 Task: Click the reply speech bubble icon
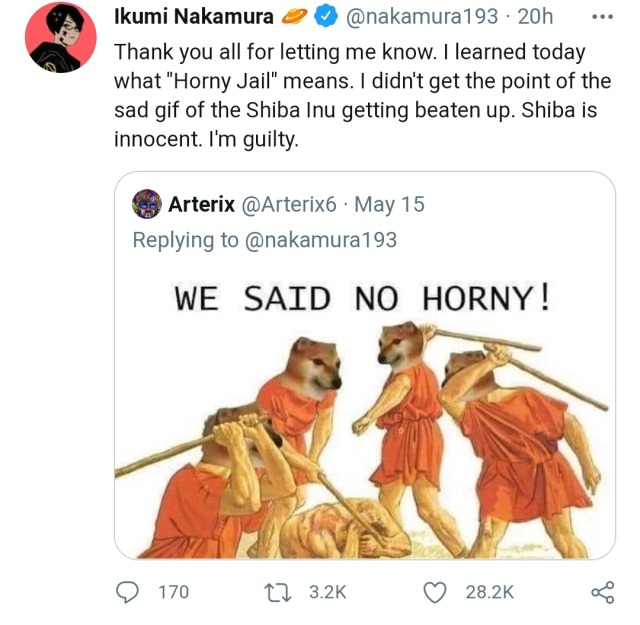coord(128,592)
